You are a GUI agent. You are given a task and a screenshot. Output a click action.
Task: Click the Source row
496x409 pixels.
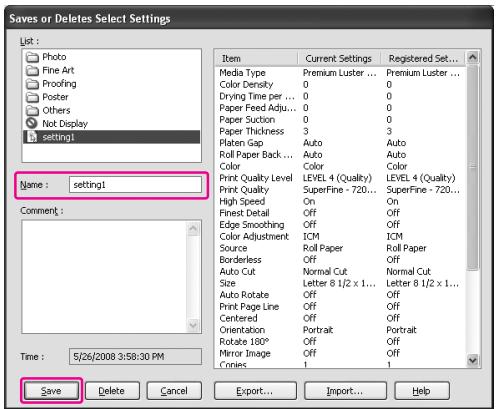(x=340, y=248)
